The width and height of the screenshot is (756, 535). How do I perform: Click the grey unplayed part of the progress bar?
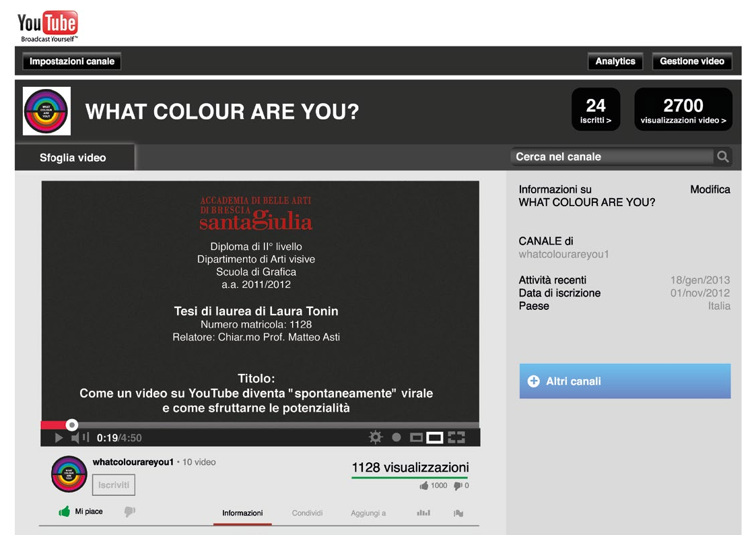(x=279, y=425)
